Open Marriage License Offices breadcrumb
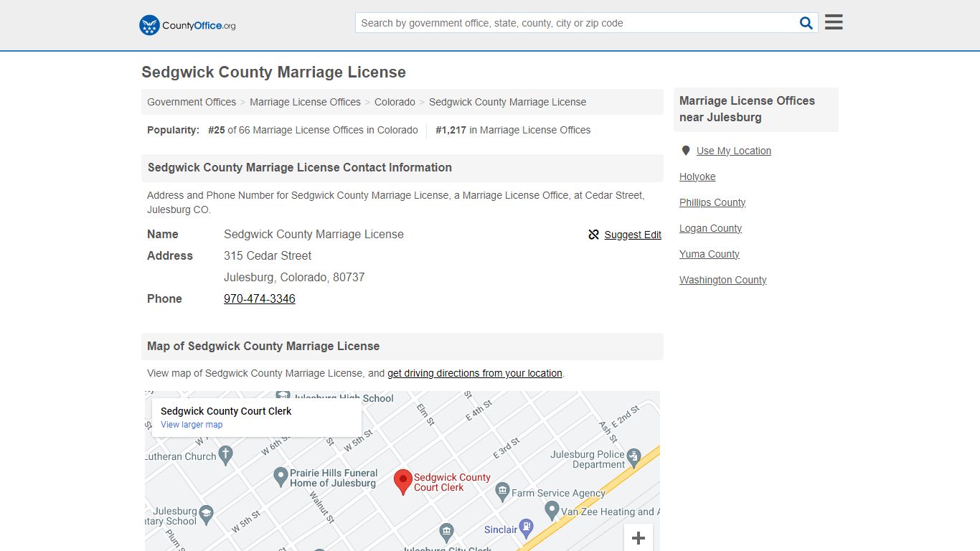 point(305,102)
